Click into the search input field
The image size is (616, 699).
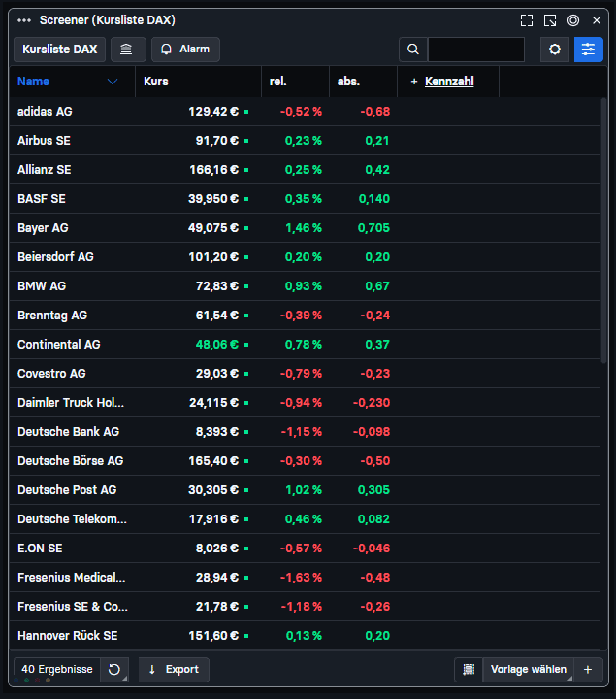475,50
